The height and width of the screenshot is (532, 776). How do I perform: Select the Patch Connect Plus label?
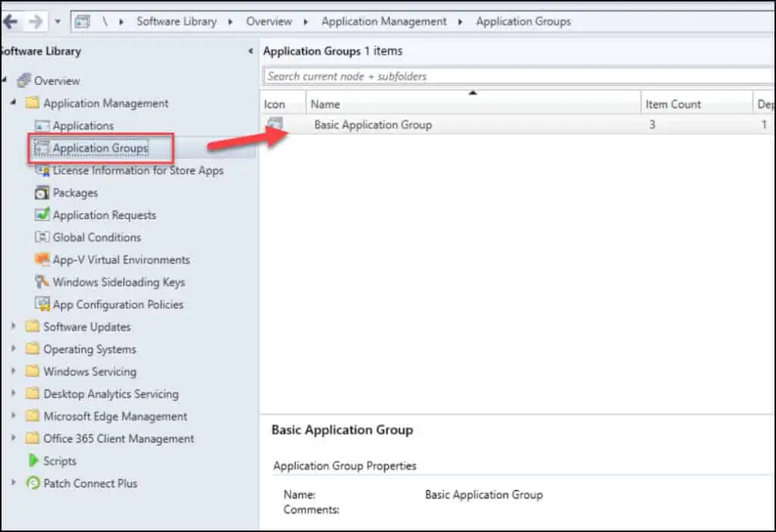pos(90,483)
